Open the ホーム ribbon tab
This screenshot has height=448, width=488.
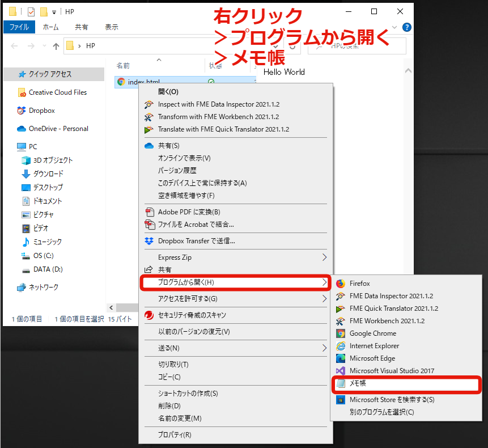[x=50, y=27]
